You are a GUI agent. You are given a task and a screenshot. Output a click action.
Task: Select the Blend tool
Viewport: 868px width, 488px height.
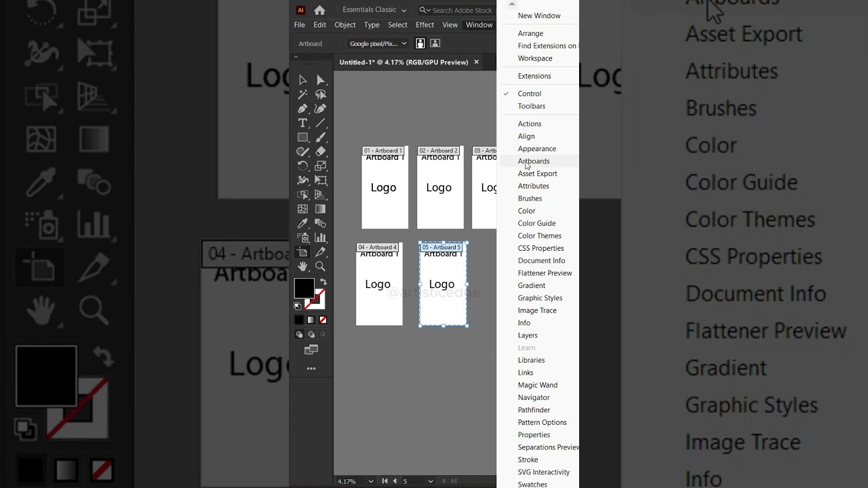(x=321, y=223)
